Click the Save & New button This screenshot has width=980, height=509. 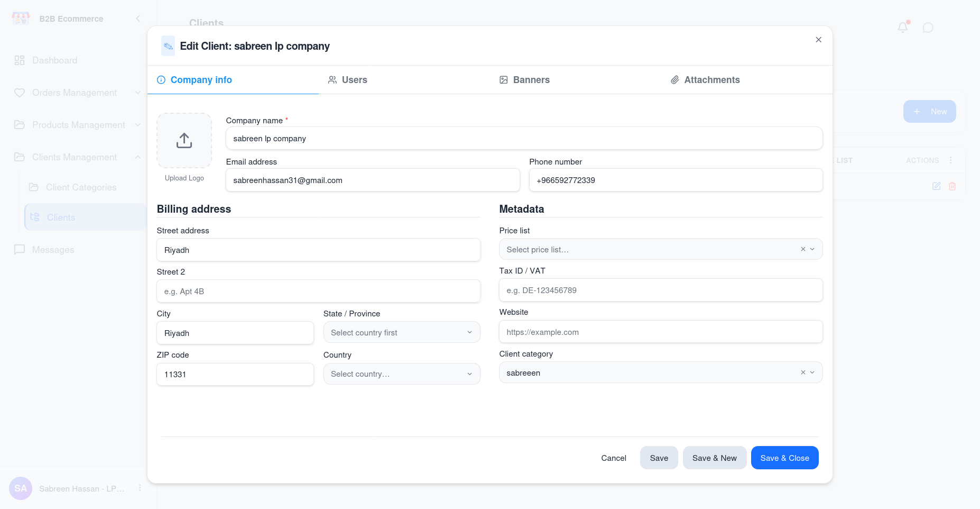[x=715, y=458]
